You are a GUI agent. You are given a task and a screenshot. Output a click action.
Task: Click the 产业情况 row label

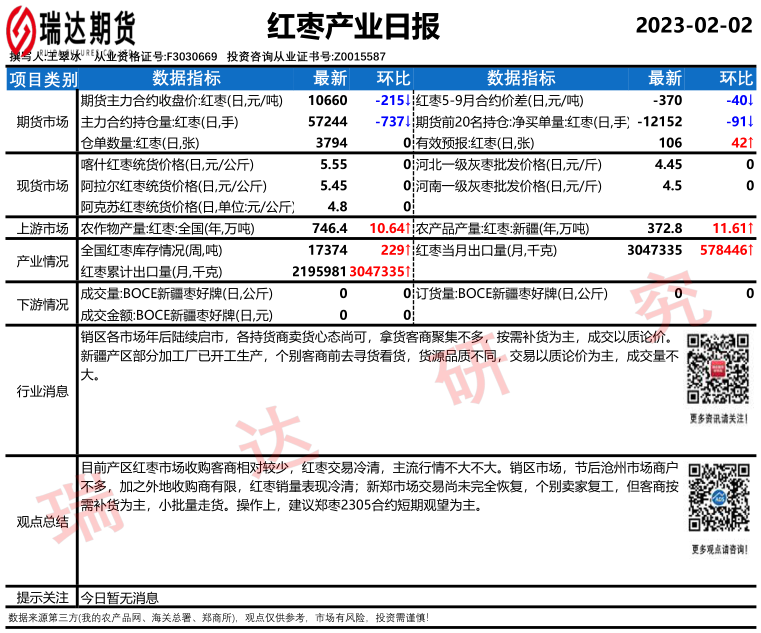[x=42, y=261]
